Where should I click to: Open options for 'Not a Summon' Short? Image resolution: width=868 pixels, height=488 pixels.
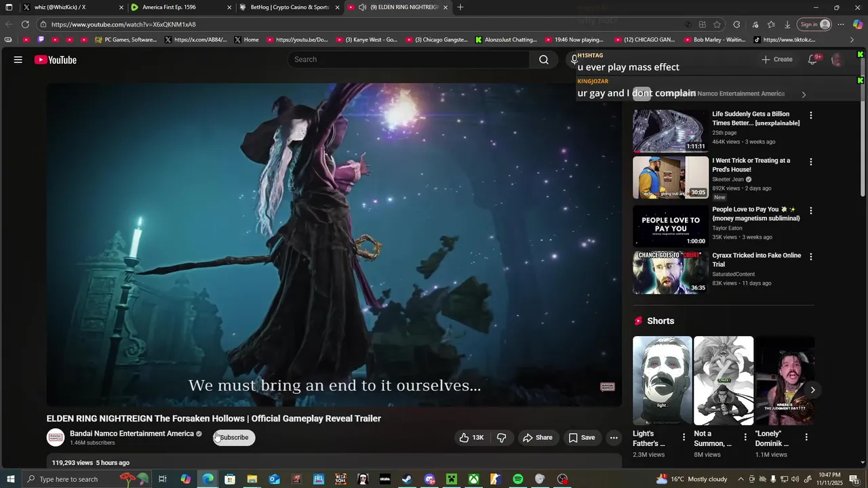745,437
